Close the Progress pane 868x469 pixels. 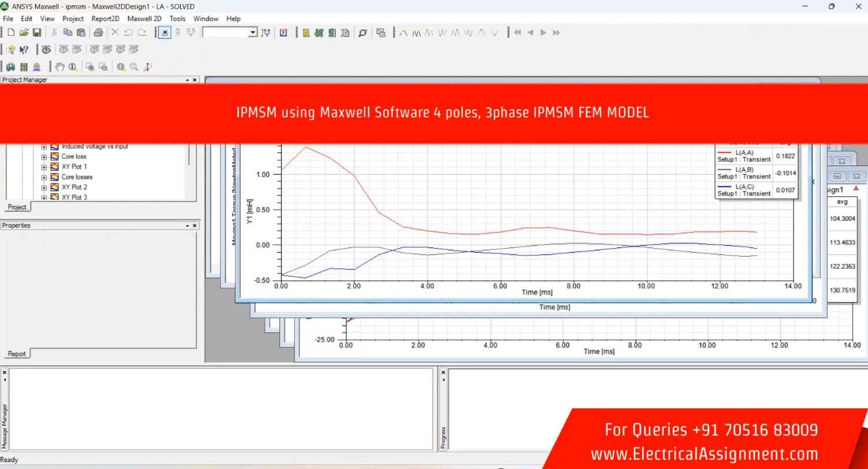[443, 372]
